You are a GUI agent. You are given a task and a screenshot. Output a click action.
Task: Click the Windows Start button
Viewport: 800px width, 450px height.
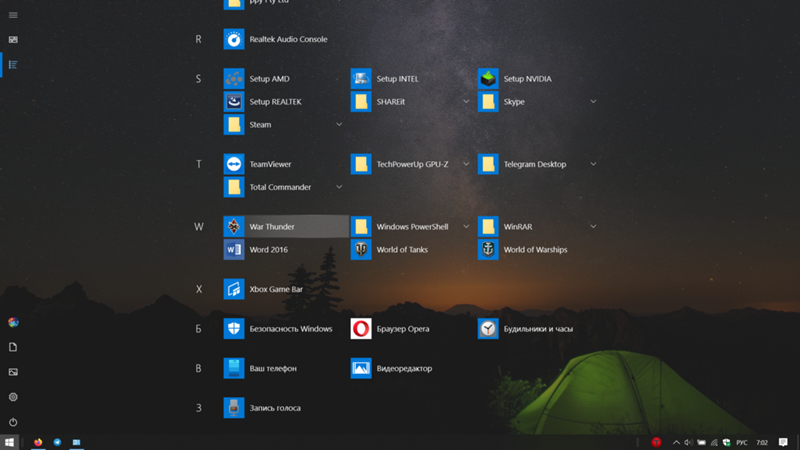coord(9,442)
